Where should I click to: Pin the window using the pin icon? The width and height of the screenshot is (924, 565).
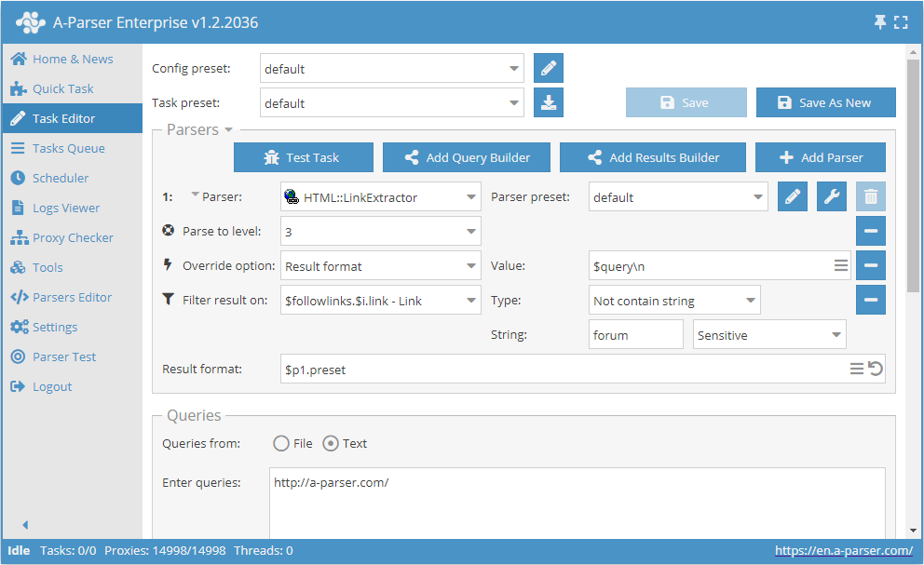(x=879, y=20)
